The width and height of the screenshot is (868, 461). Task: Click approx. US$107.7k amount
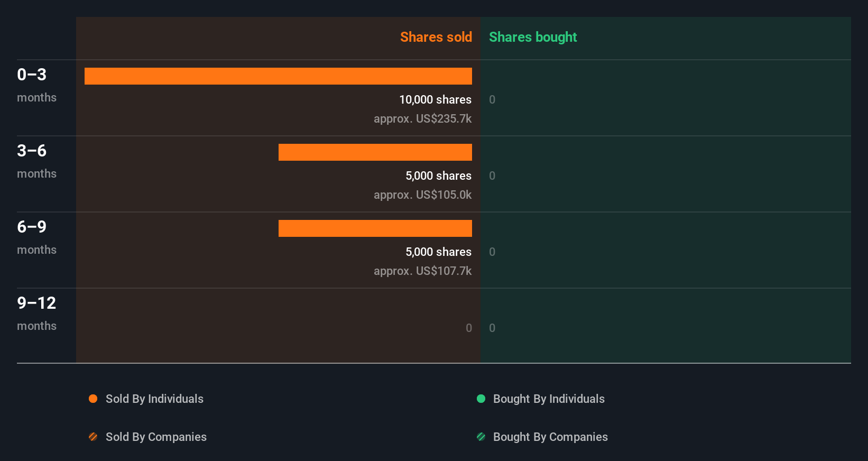[422, 271]
